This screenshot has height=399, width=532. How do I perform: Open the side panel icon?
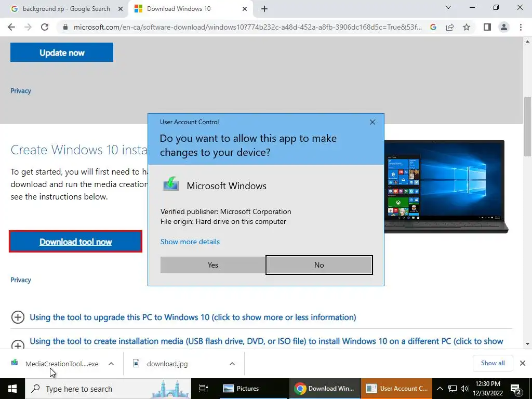click(x=487, y=27)
